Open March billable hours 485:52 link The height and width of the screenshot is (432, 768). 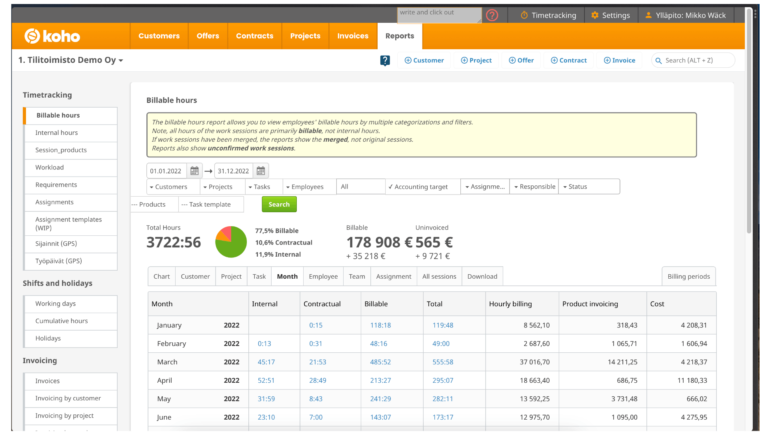tap(380, 361)
